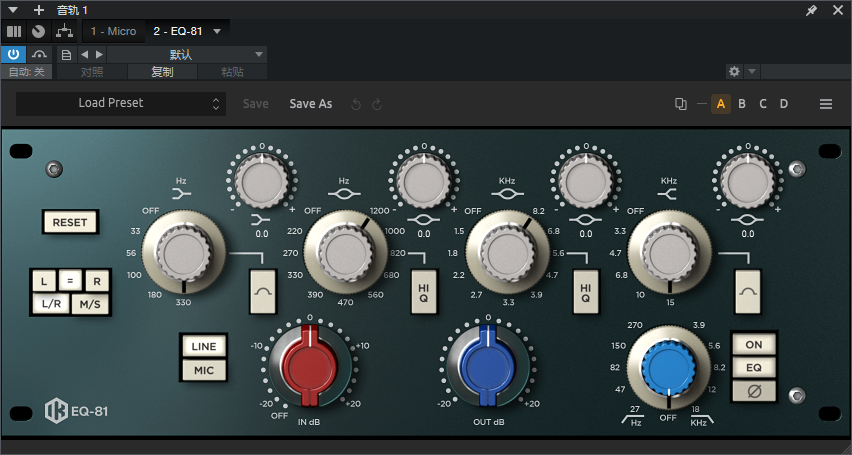Switch input to LINE
This screenshot has width=852, height=455.
coord(204,346)
